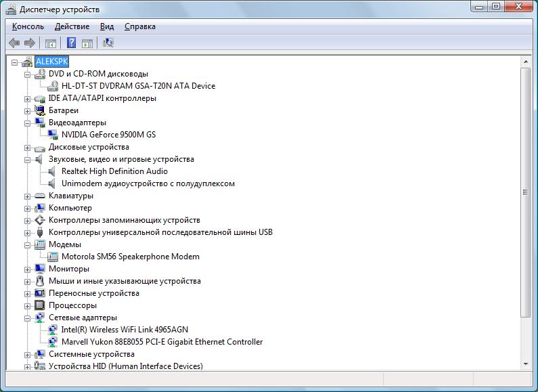Open the Действие menu
Image resolution: width=538 pixels, height=392 pixels.
point(72,26)
